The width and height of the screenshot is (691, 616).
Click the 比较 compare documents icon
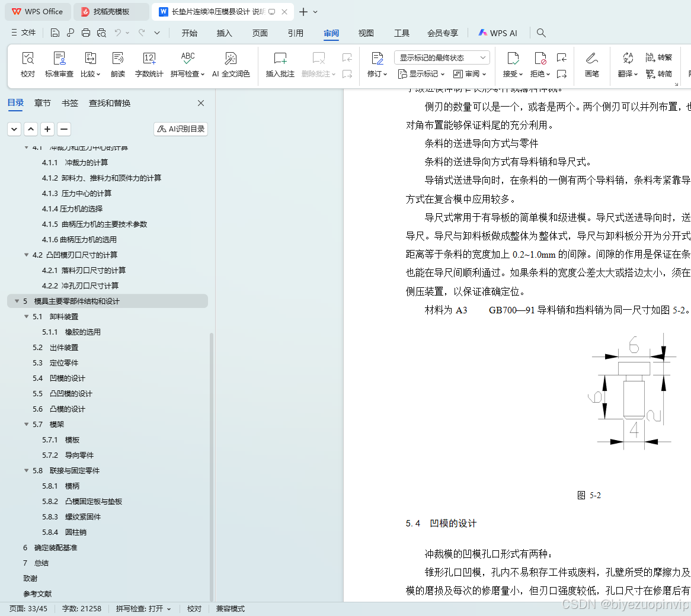pos(90,65)
